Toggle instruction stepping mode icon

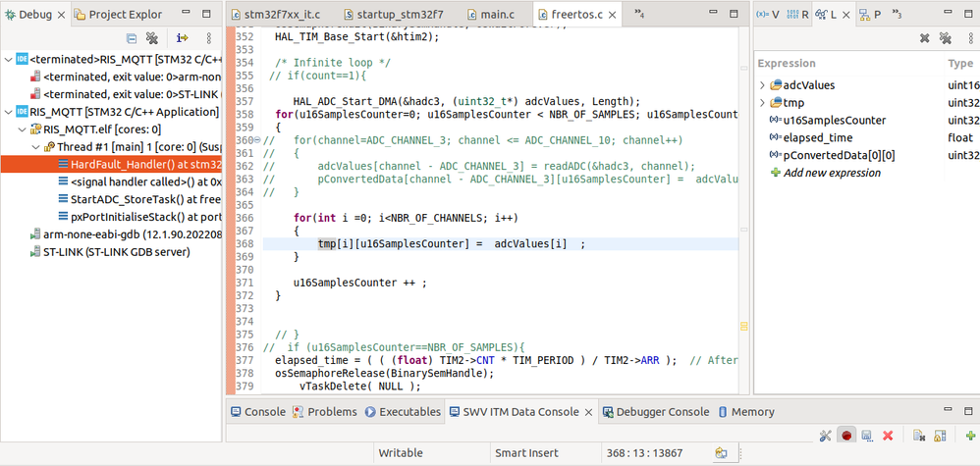(182, 38)
